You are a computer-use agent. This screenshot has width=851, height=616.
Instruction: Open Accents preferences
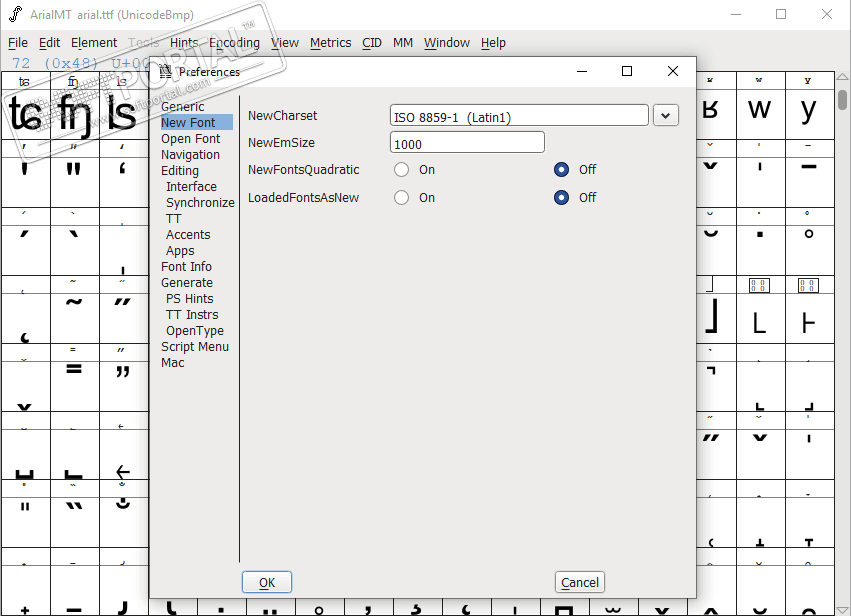click(188, 235)
